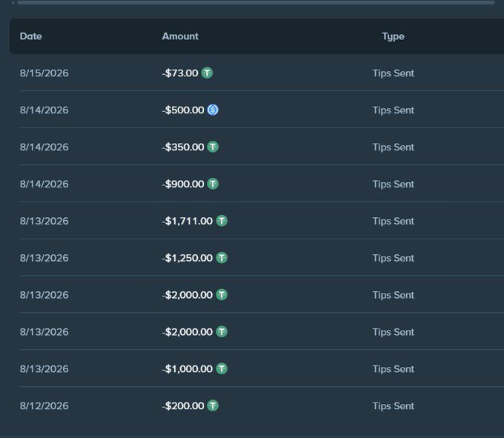
Task: Click the Tether icon next to -$200.00
Action: (x=213, y=405)
